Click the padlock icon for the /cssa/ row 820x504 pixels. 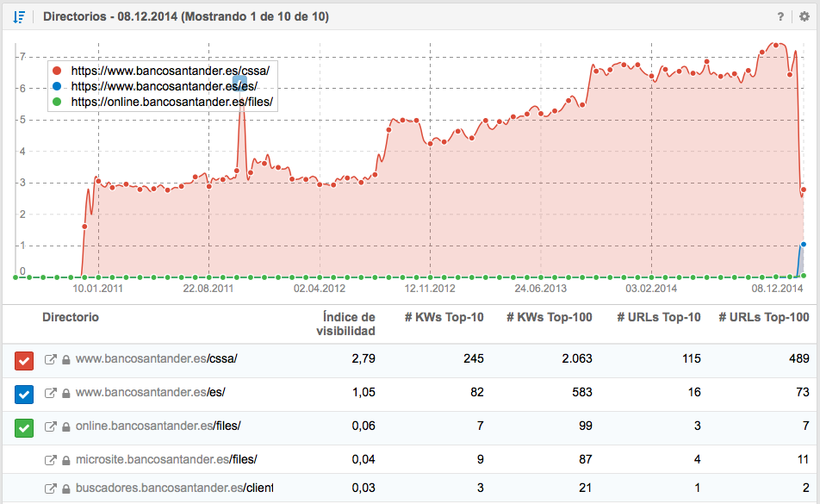65,359
